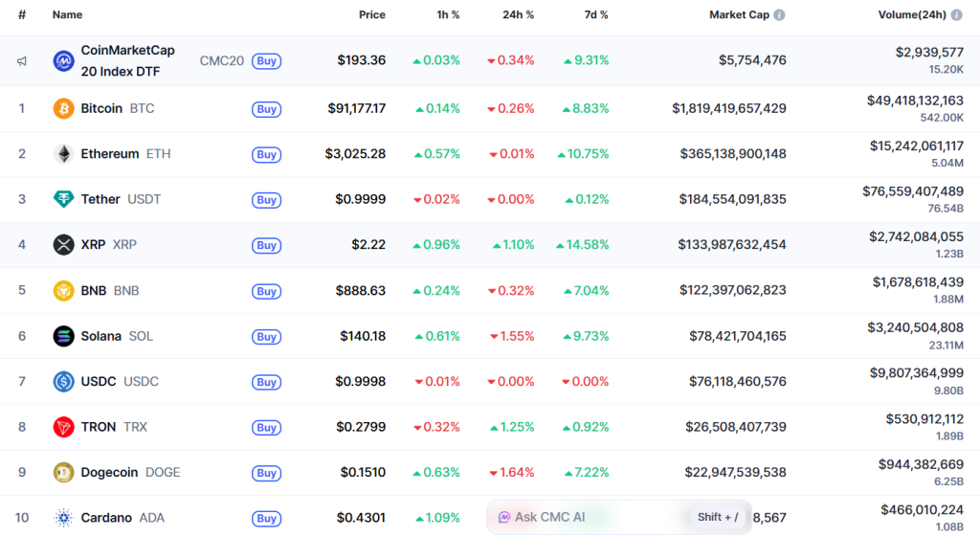Click the Dogecoin logo icon
Screen dimensions: 980x537
[x=63, y=472]
